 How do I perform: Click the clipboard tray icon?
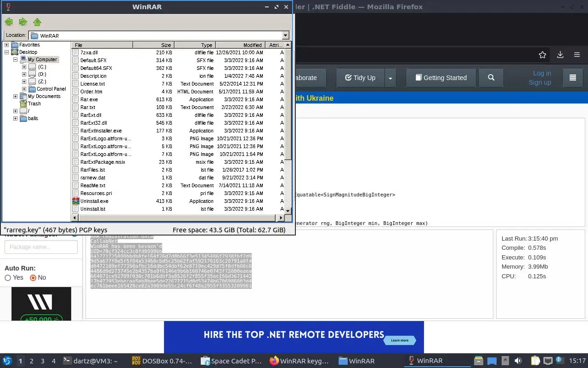[x=535, y=361]
